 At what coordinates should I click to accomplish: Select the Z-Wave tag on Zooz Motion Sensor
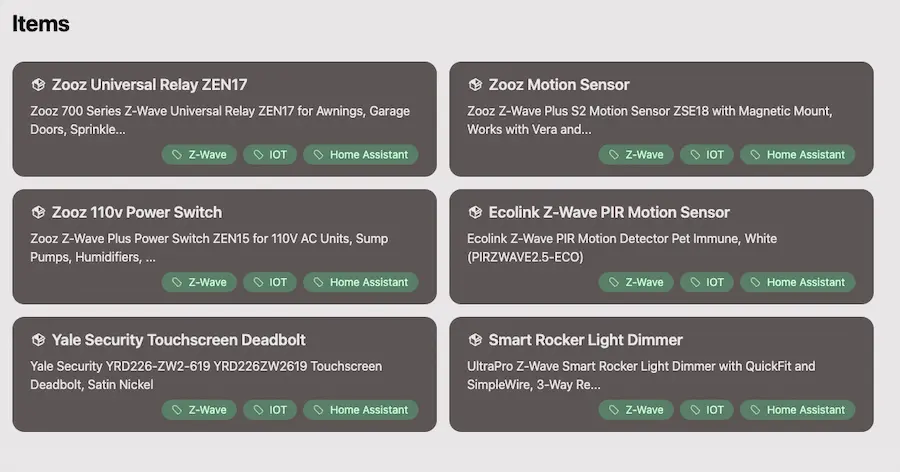(636, 154)
